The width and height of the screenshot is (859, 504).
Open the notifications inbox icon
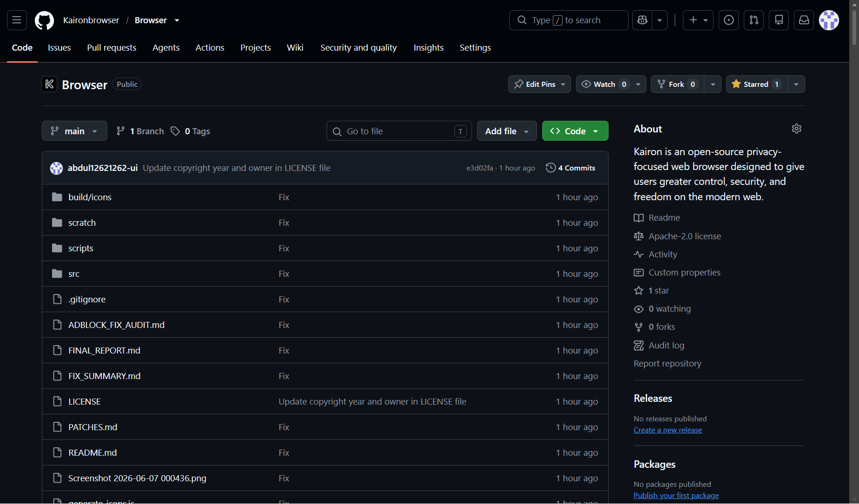point(804,20)
